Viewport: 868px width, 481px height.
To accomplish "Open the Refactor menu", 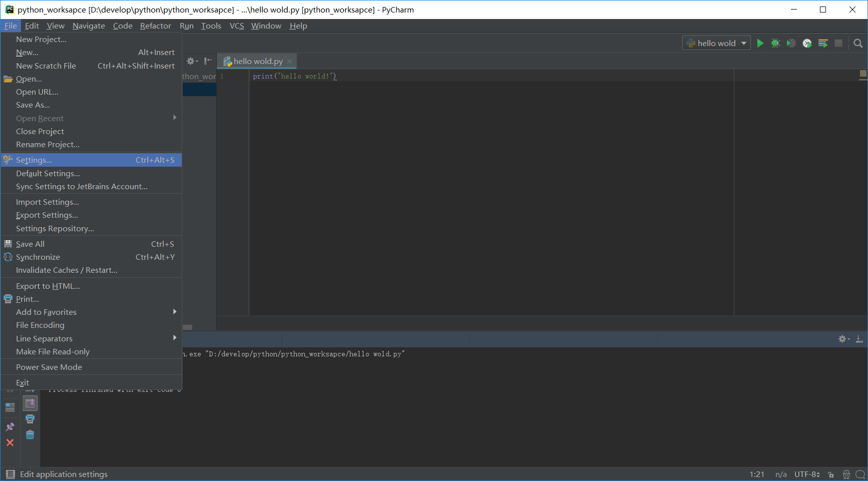I will coord(155,26).
